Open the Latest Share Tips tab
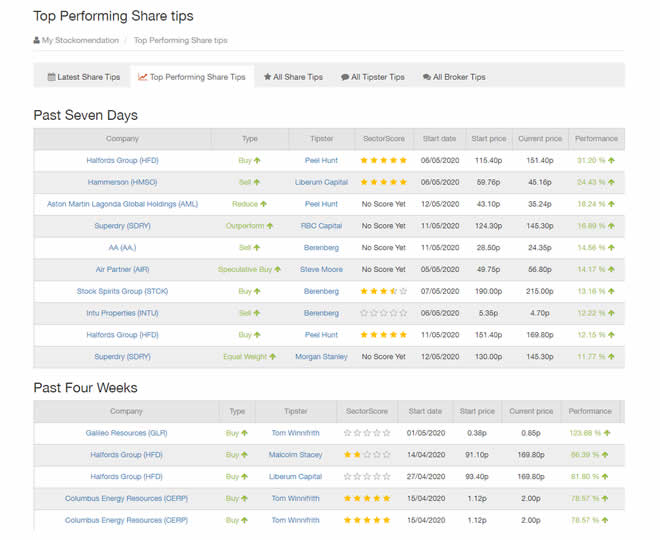The width and height of the screenshot is (660, 540). pyautogui.click(x=83, y=77)
